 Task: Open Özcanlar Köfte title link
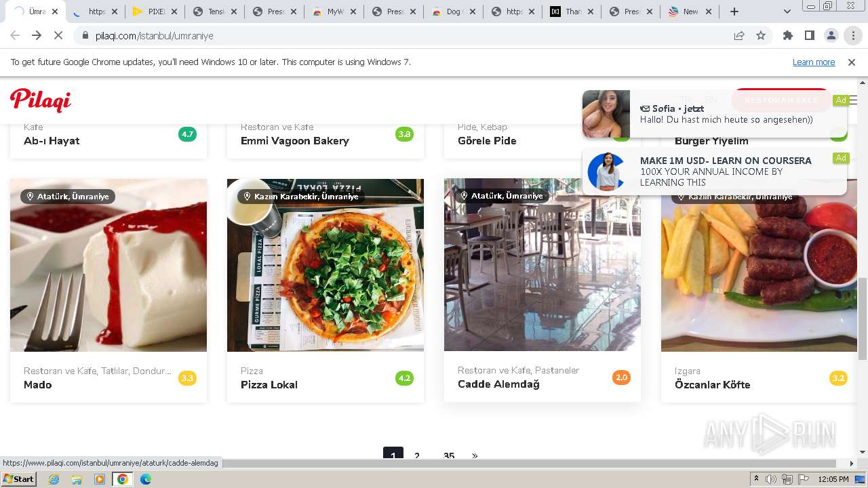click(x=712, y=384)
